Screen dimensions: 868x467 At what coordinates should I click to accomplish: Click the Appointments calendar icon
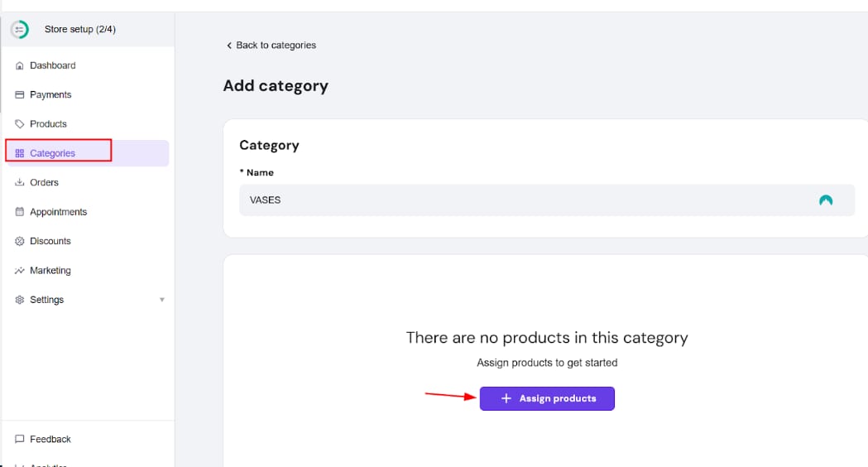pos(20,212)
